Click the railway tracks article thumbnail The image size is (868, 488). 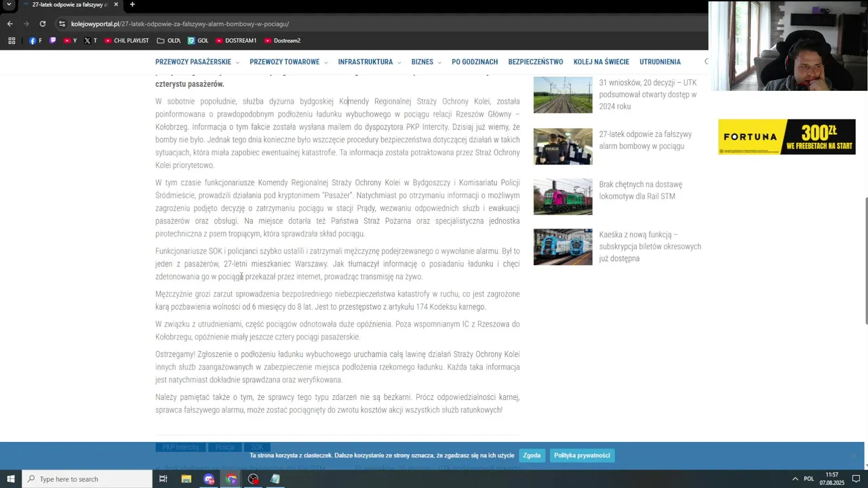coord(563,95)
